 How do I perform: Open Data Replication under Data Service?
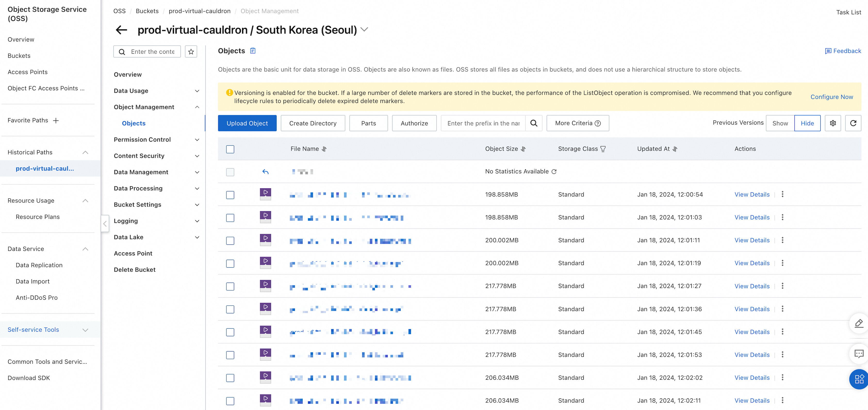[39, 265]
